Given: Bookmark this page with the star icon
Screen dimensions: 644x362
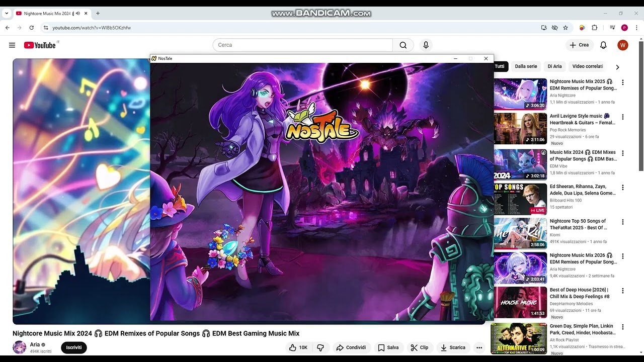Looking at the screenshot, I should (x=566, y=28).
